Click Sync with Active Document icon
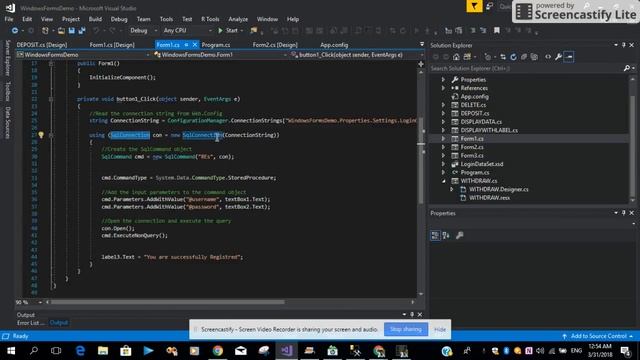Screen dimensions: 640x360 pos(503,57)
